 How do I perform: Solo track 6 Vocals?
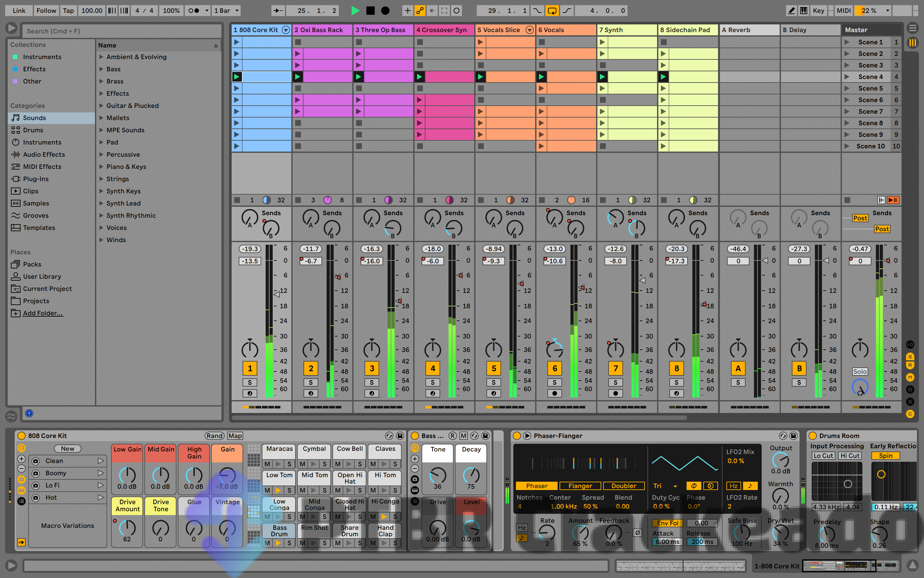click(x=554, y=382)
